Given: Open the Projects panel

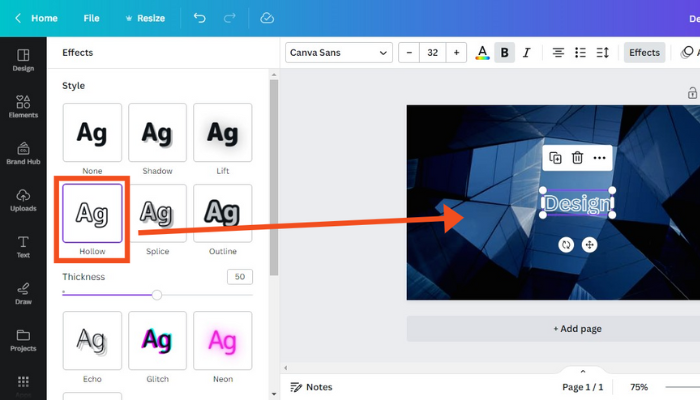Looking at the screenshot, I should pos(23,340).
